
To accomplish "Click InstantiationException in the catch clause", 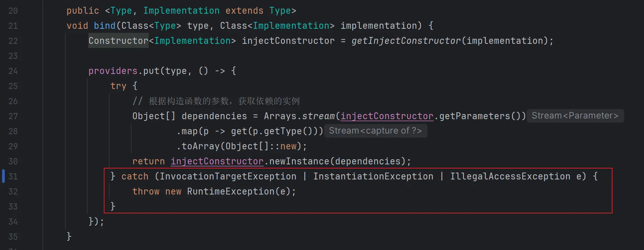I will point(373,176).
